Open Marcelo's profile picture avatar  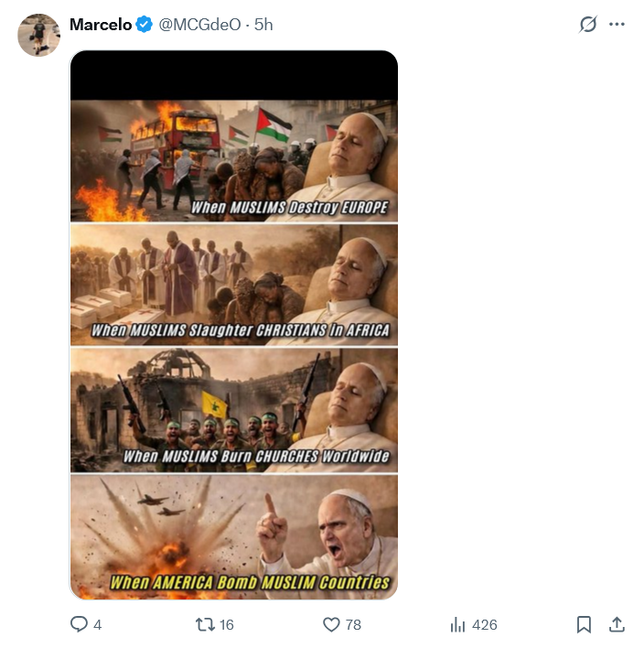pos(38,35)
